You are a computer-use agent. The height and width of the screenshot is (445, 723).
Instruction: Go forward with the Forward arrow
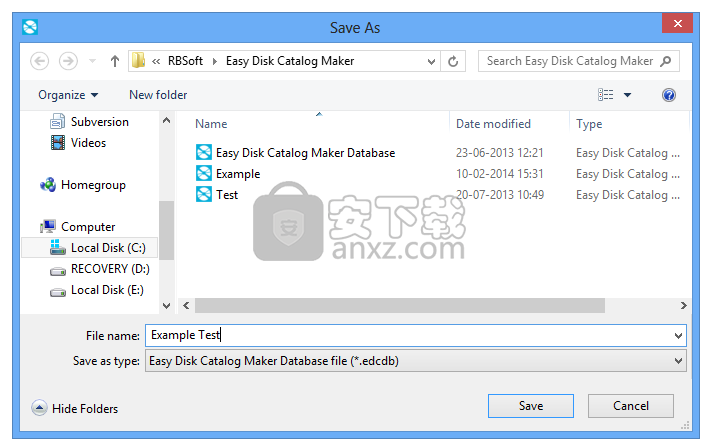[68, 61]
